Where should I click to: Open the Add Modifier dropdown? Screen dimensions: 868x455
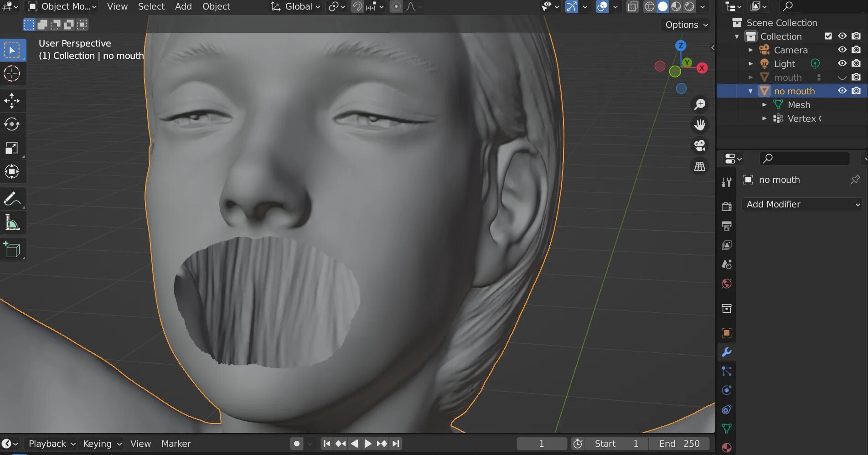(x=802, y=204)
